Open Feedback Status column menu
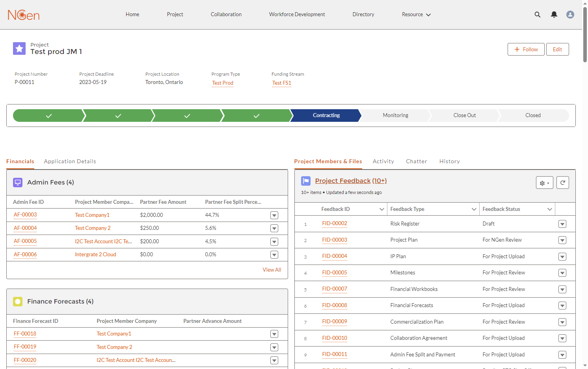The image size is (588, 369). (x=549, y=209)
